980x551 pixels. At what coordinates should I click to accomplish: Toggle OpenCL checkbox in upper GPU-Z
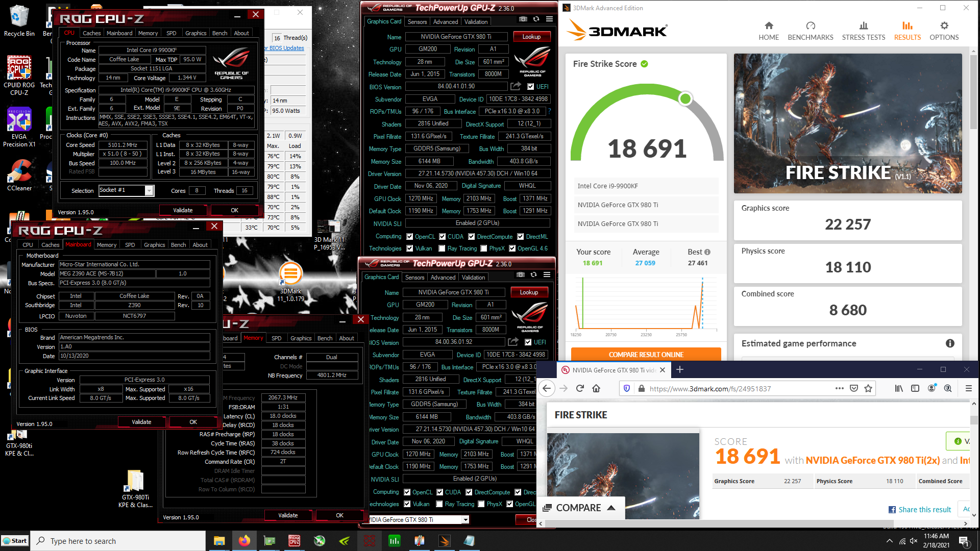(x=409, y=237)
